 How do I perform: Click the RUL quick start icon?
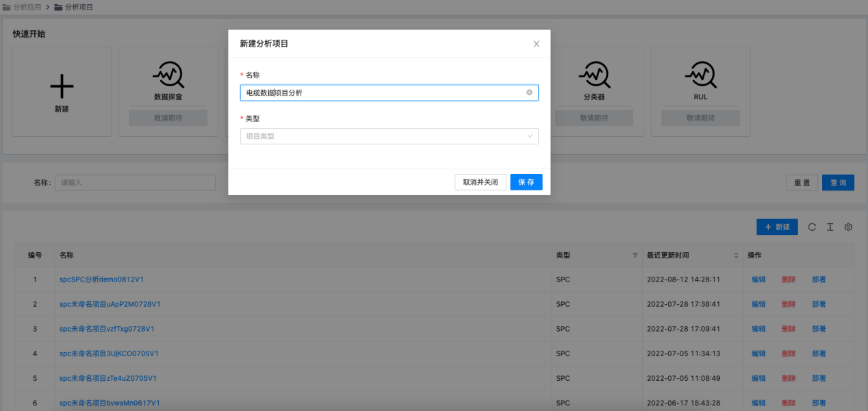click(700, 74)
